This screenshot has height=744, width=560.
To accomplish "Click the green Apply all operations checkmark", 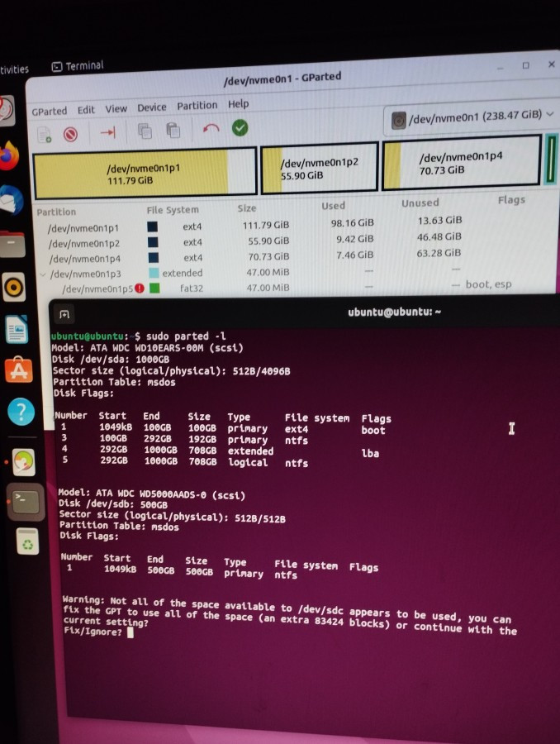I will [240, 127].
